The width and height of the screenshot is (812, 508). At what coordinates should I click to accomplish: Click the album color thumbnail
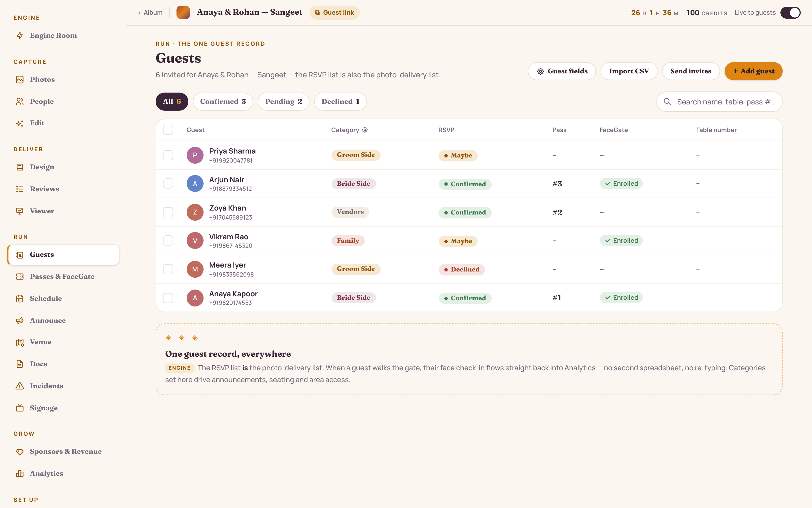tap(183, 12)
